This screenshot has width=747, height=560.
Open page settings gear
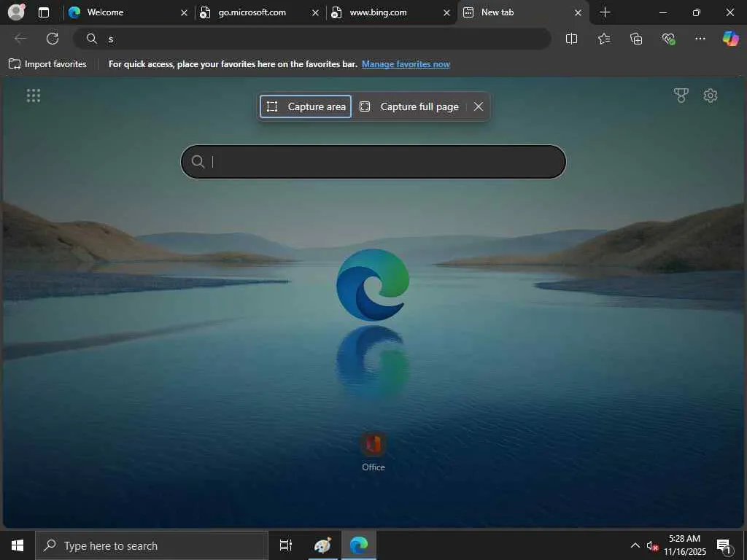[711, 96]
